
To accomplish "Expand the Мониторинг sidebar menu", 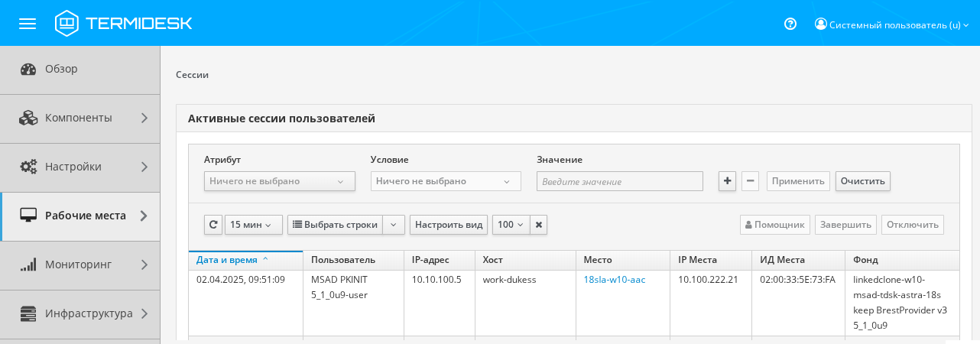I will pos(80,264).
